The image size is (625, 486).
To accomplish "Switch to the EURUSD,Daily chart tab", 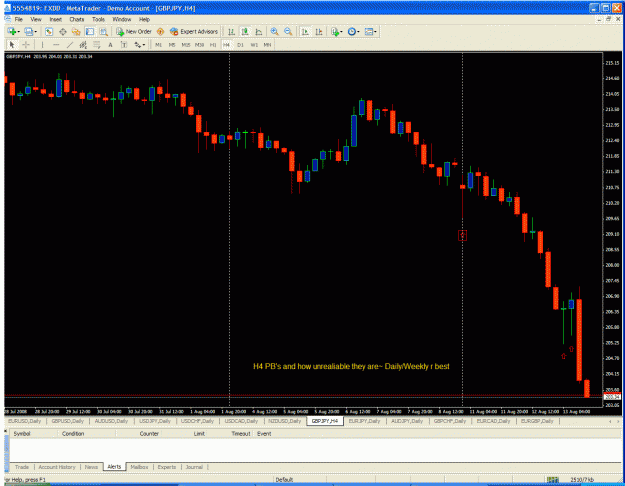I will 25,421.
